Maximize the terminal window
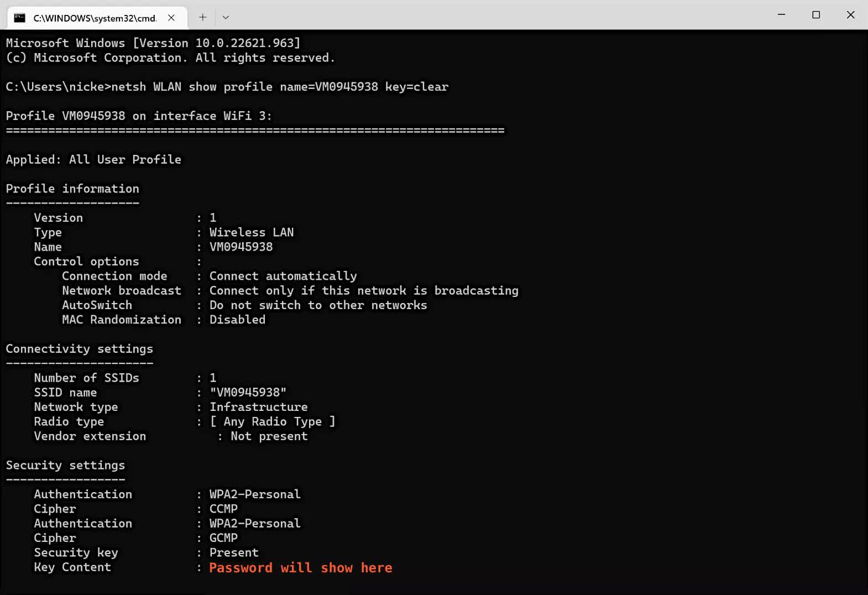 pos(816,15)
